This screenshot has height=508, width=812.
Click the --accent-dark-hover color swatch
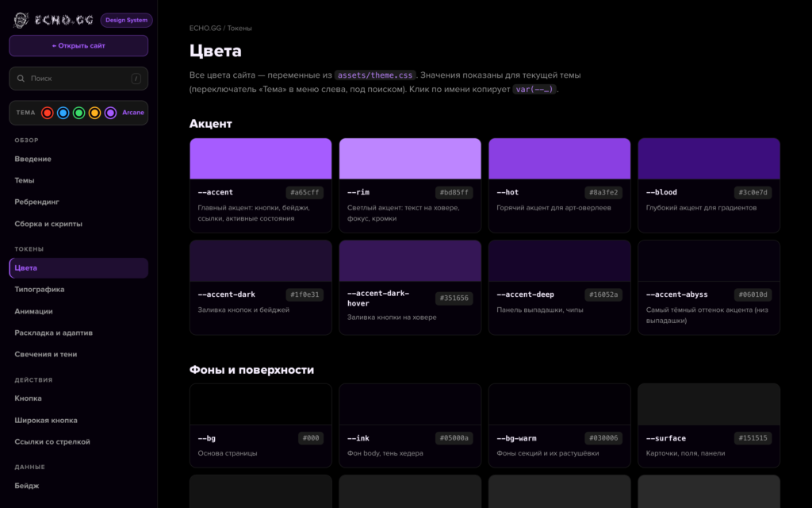click(x=410, y=260)
